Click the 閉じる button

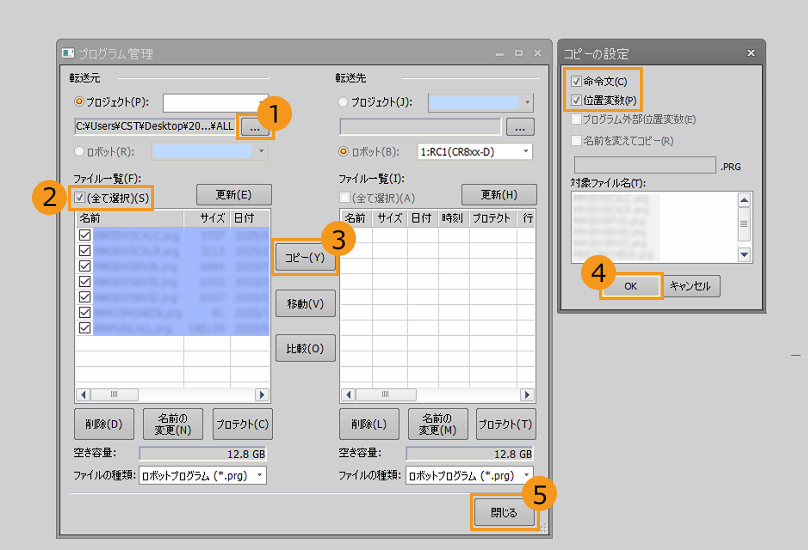coord(503,513)
